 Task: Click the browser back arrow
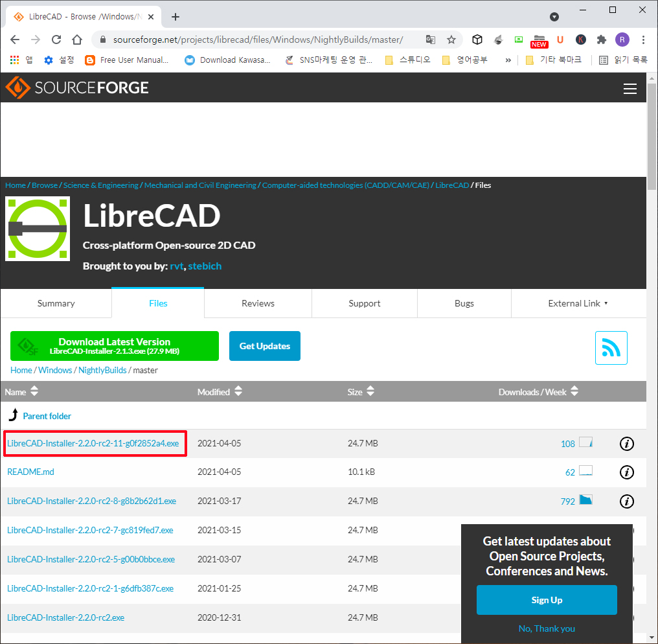click(x=15, y=40)
